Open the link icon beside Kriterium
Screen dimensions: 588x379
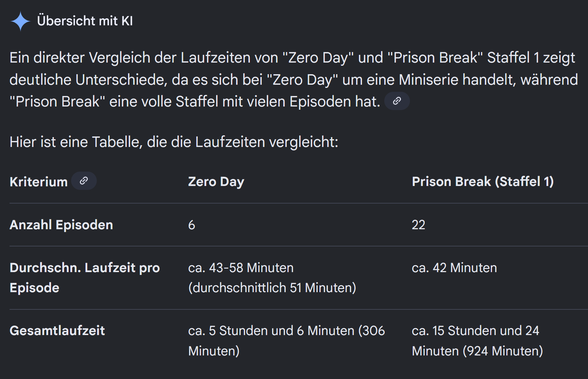pos(84,181)
